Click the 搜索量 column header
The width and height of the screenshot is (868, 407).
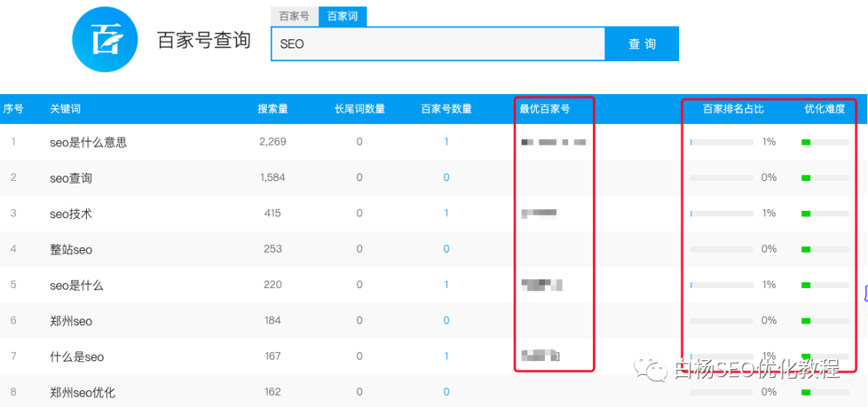click(x=272, y=109)
